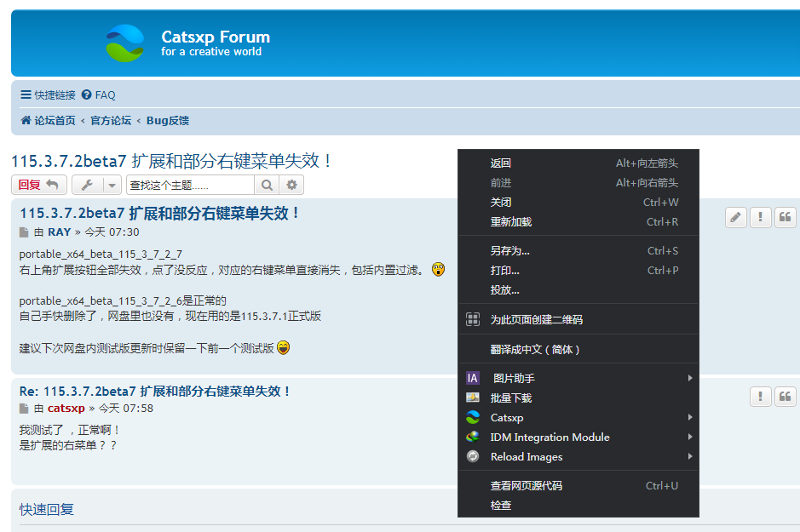Click the QR code icon in menu
The image size is (800, 532).
pyautogui.click(x=473, y=319)
